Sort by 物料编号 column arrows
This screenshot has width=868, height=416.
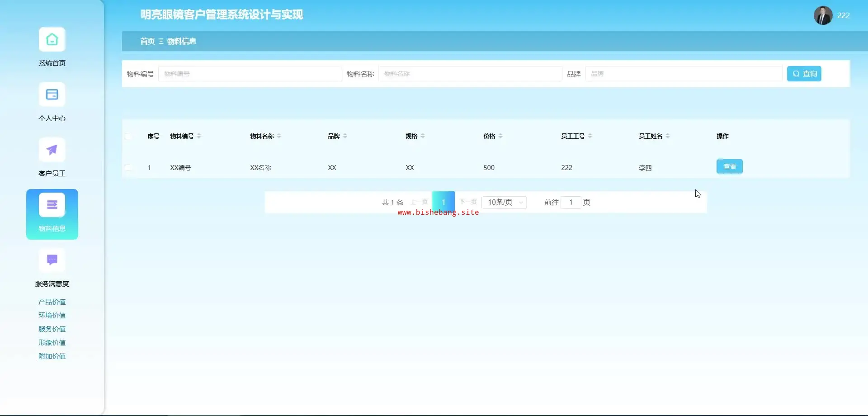pyautogui.click(x=199, y=136)
